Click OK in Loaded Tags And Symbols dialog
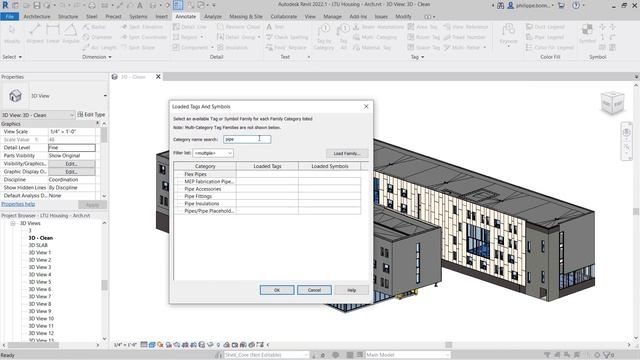This screenshot has height=360, width=640. [277, 290]
